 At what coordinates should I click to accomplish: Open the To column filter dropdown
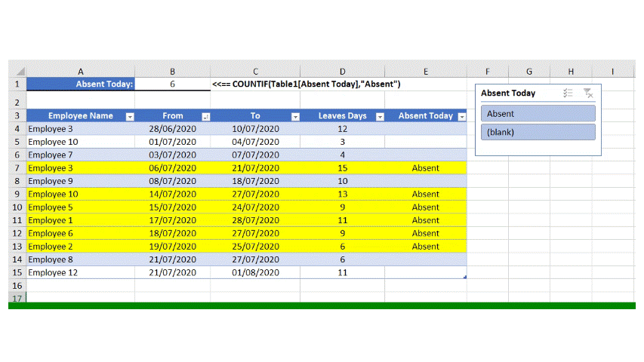tap(295, 117)
